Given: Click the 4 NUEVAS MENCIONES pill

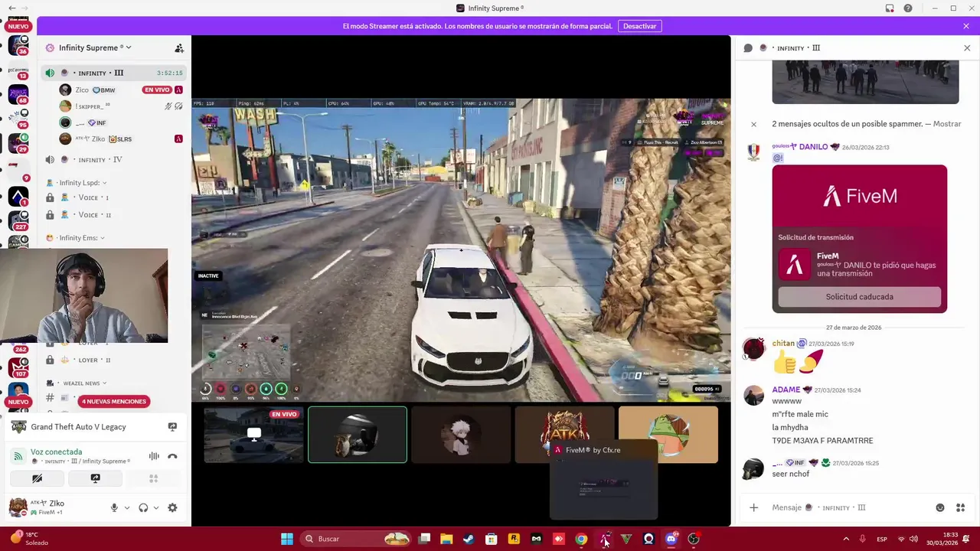Looking at the screenshot, I should pyautogui.click(x=114, y=401).
